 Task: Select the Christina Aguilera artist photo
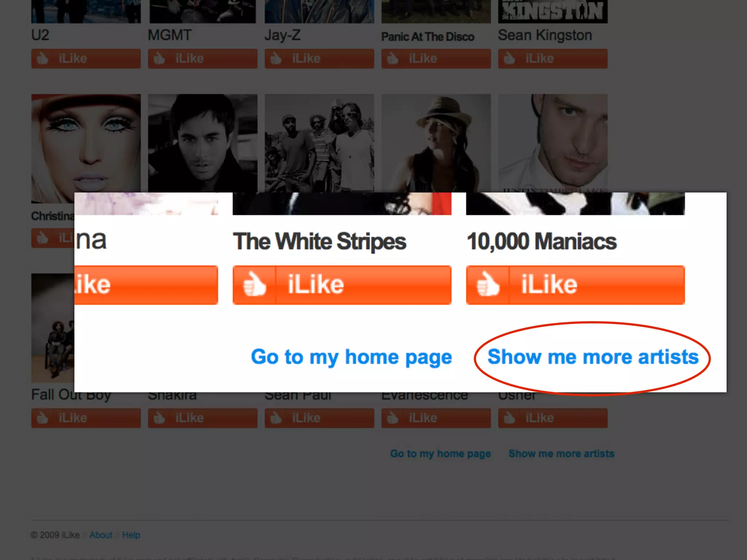tap(86, 146)
